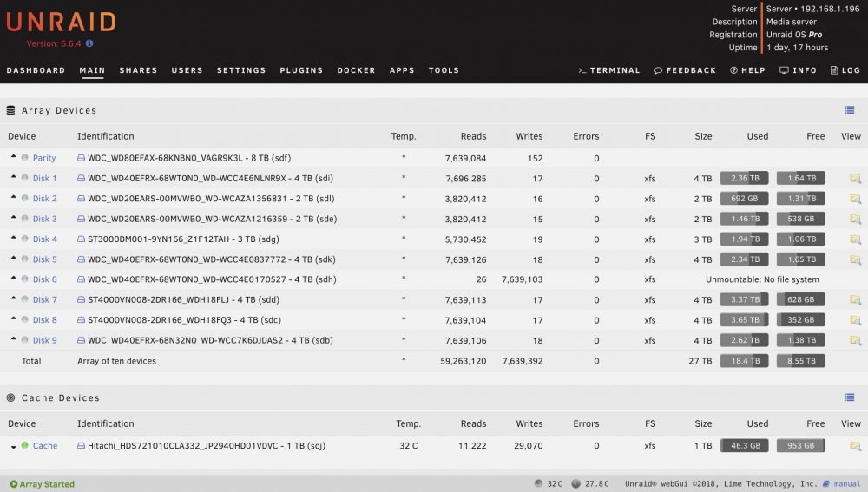Screen dimensions: 868x492
Task: Open the system Log
Action: (845, 70)
